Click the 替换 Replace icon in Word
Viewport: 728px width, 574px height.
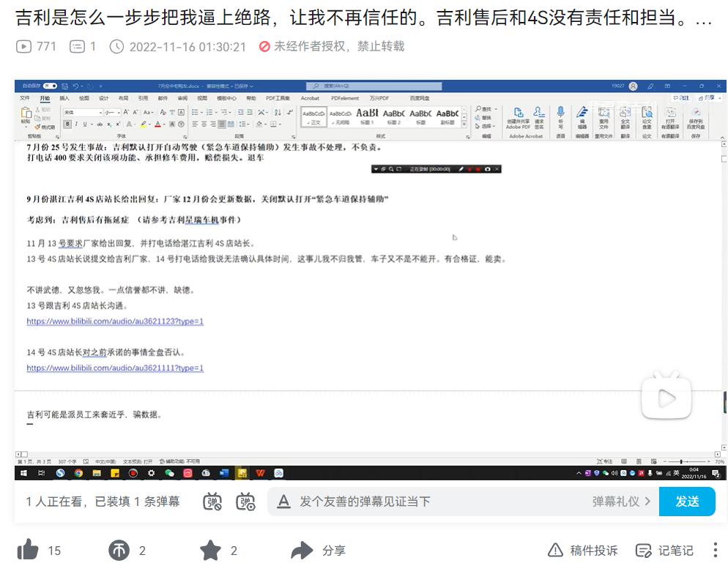[x=483, y=118]
